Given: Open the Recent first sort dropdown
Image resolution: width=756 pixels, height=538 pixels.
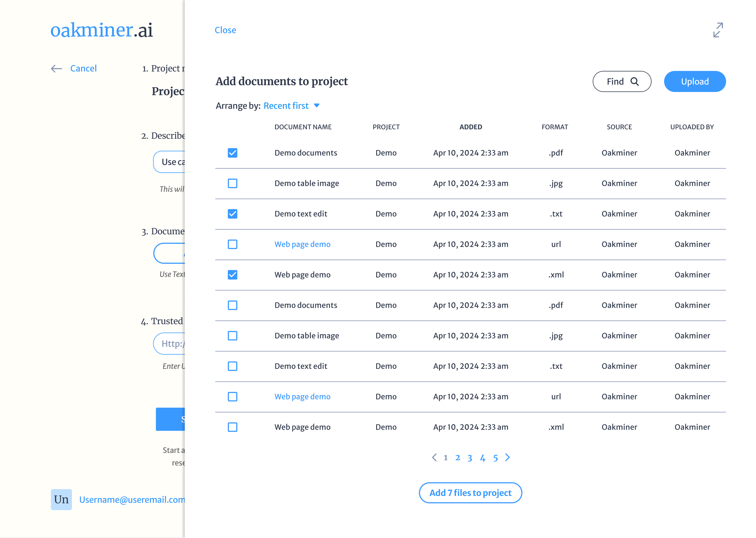Looking at the screenshot, I should tap(292, 105).
